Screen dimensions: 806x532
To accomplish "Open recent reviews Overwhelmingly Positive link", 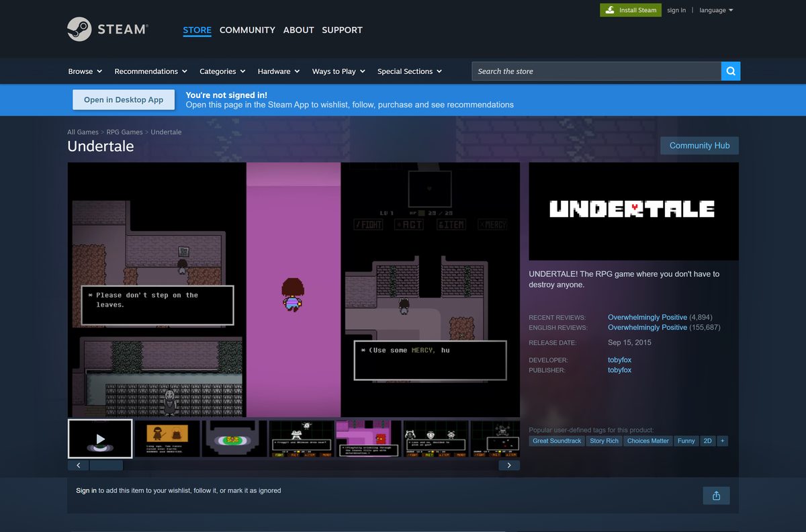I will pos(647,317).
